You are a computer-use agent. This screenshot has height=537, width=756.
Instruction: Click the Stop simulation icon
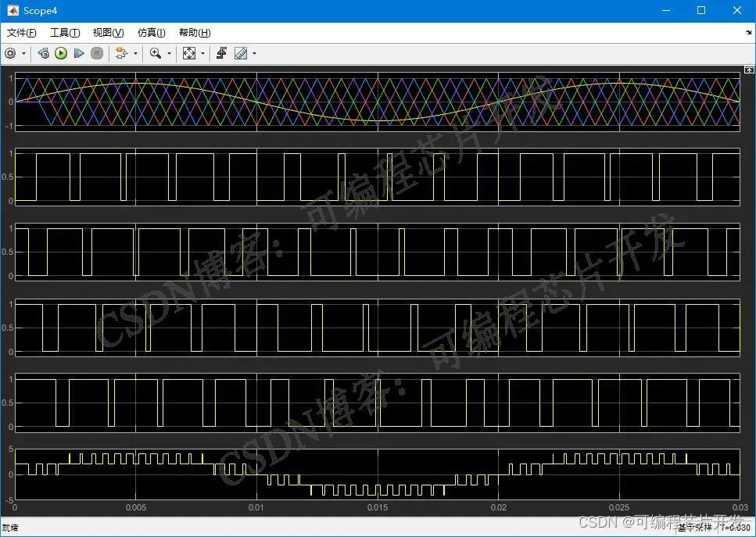click(97, 53)
